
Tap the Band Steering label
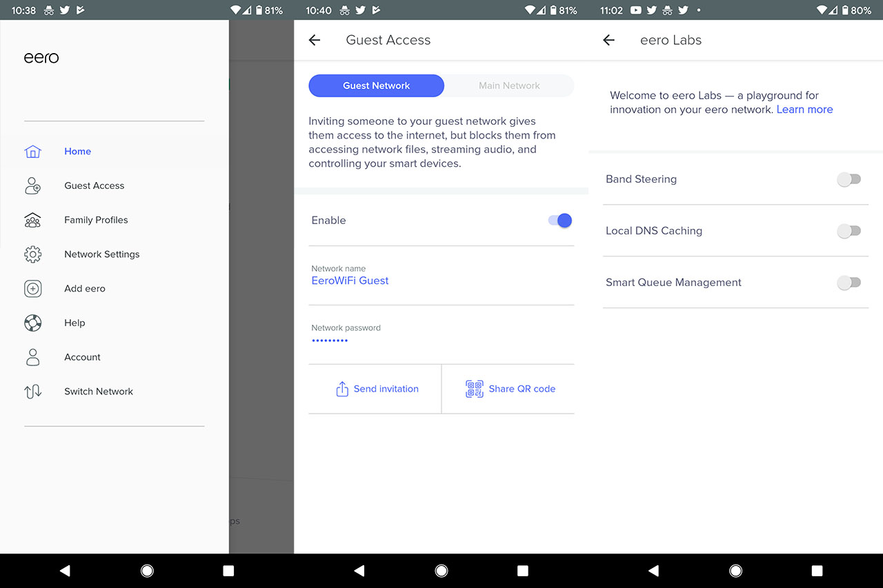point(641,179)
